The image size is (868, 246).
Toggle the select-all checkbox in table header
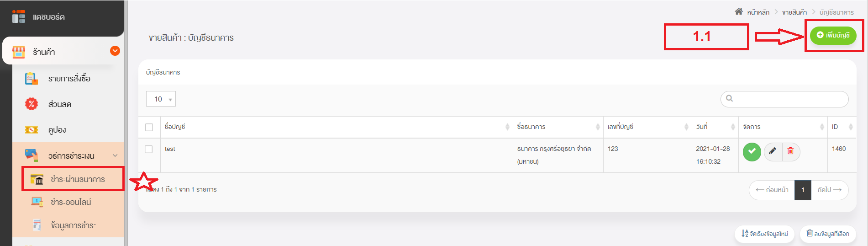[149, 127]
